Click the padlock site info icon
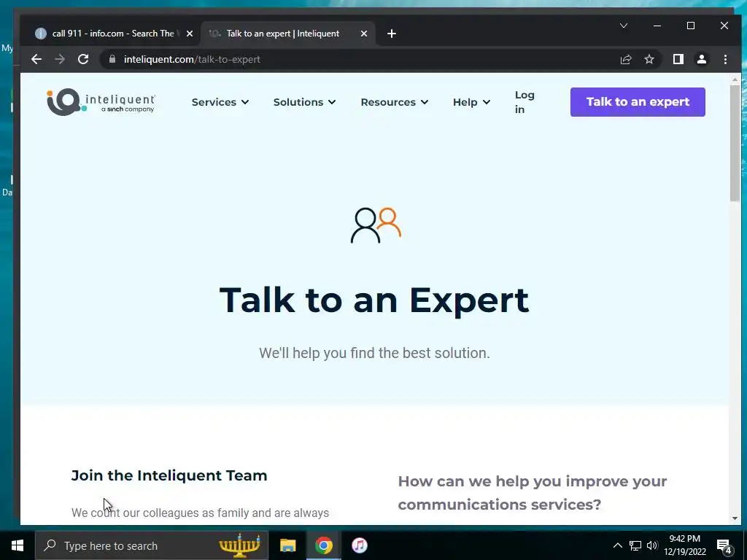The height and width of the screenshot is (560, 747). click(112, 59)
